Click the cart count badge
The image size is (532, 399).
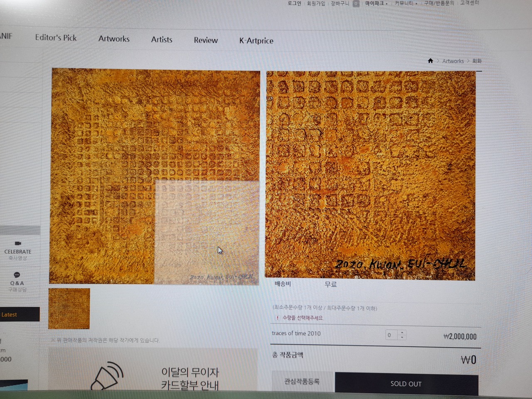tap(356, 4)
